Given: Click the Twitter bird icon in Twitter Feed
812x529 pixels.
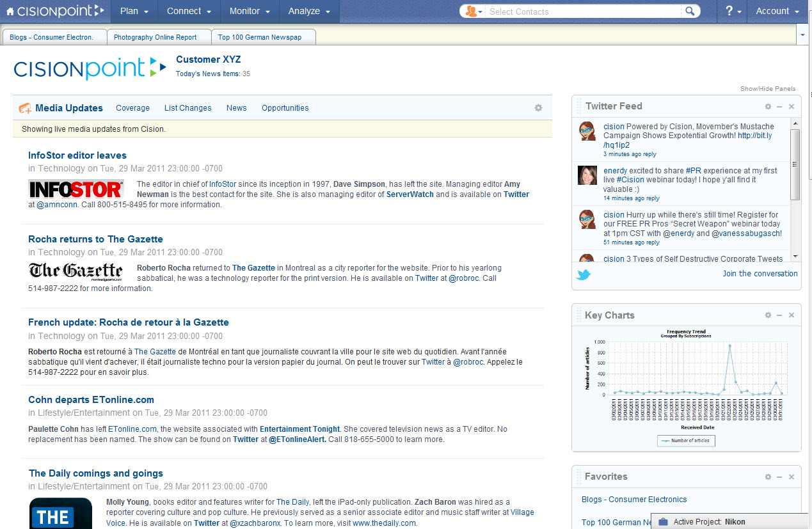Looking at the screenshot, I should [x=583, y=274].
